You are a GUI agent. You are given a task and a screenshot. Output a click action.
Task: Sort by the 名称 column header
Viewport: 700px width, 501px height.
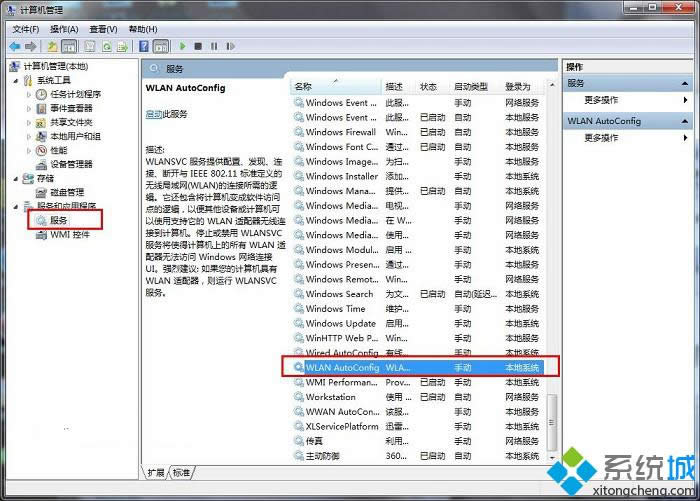(336, 87)
